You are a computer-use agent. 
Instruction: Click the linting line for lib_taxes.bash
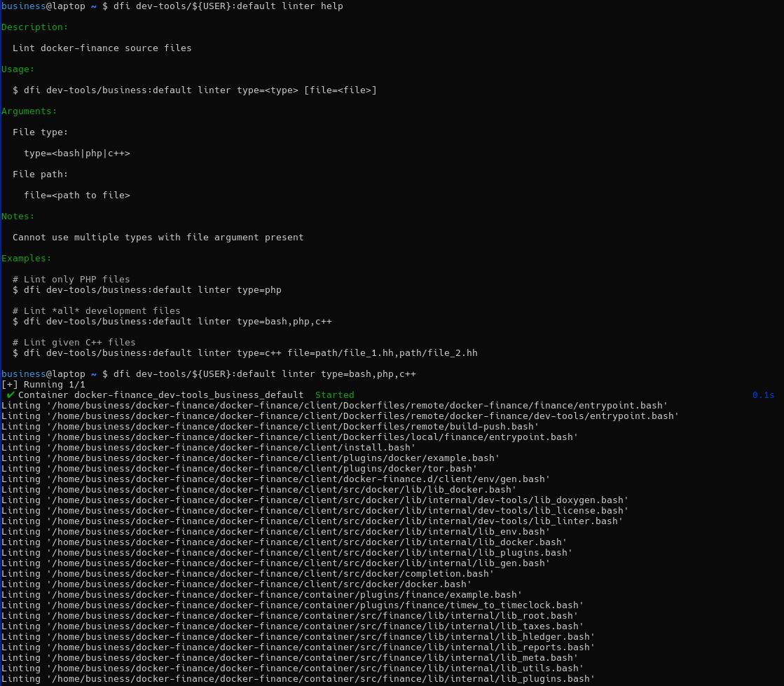coord(293,626)
